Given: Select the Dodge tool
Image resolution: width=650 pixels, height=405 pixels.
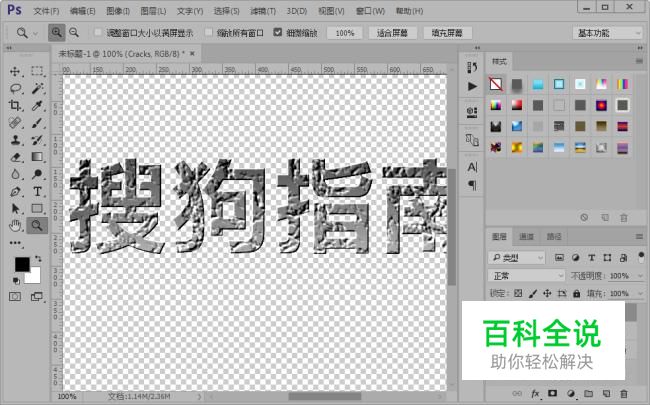Looking at the screenshot, I should [x=37, y=174].
